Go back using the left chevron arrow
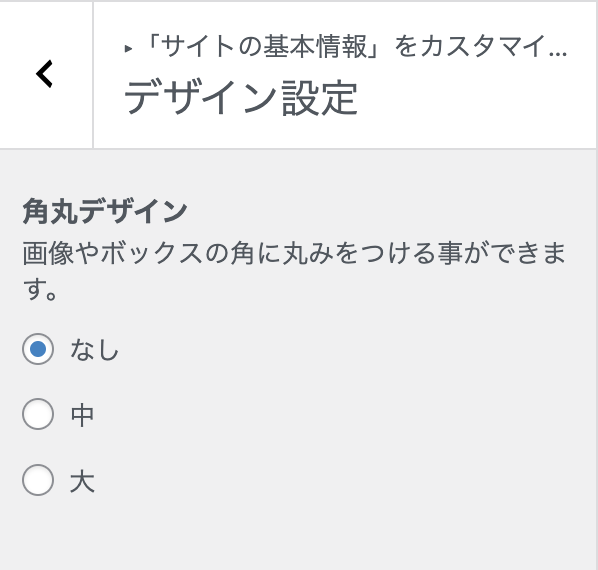The height and width of the screenshot is (570, 598). coord(45,74)
